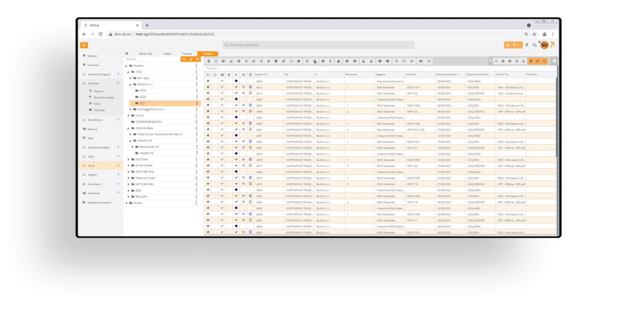Viewport: 644px width, 311px height.
Task: Toggle checkmark on document 4610 row
Action: pos(222,87)
